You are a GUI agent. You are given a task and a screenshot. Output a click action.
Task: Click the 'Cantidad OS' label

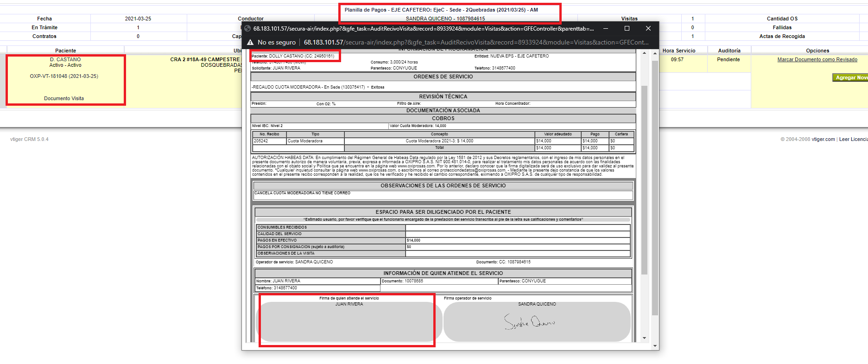click(x=782, y=19)
